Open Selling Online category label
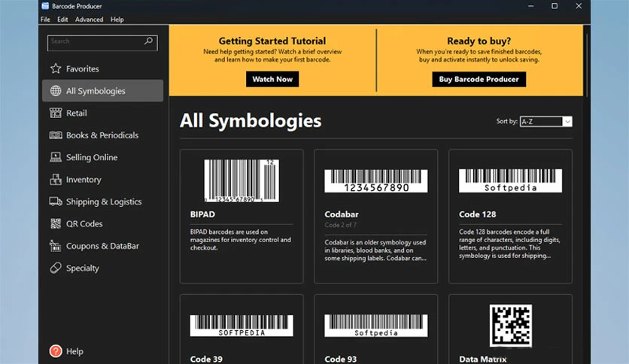The height and width of the screenshot is (364, 629). (x=92, y=157)
